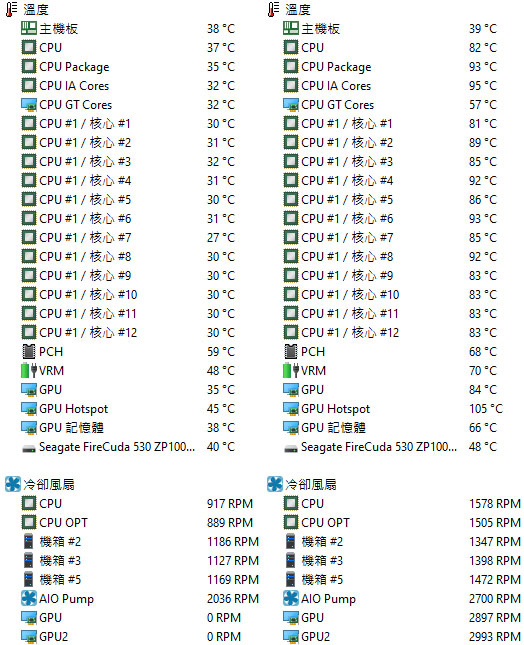524x645 pixels.
Task: Click Seagate FireCuda drive icon in 48 °C row
Action: coord(291,448)
